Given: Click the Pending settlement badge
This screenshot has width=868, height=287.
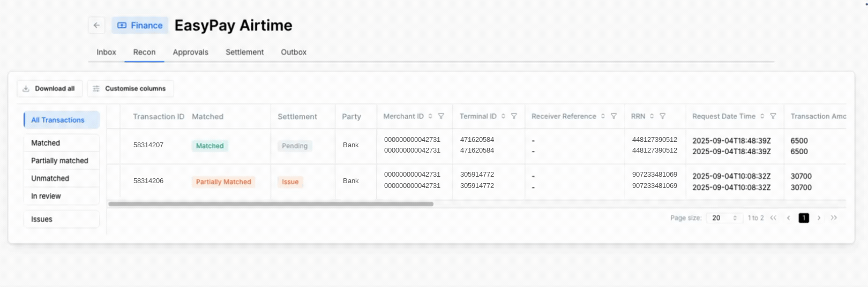Looking at the screenshot, I should point(295,146).
